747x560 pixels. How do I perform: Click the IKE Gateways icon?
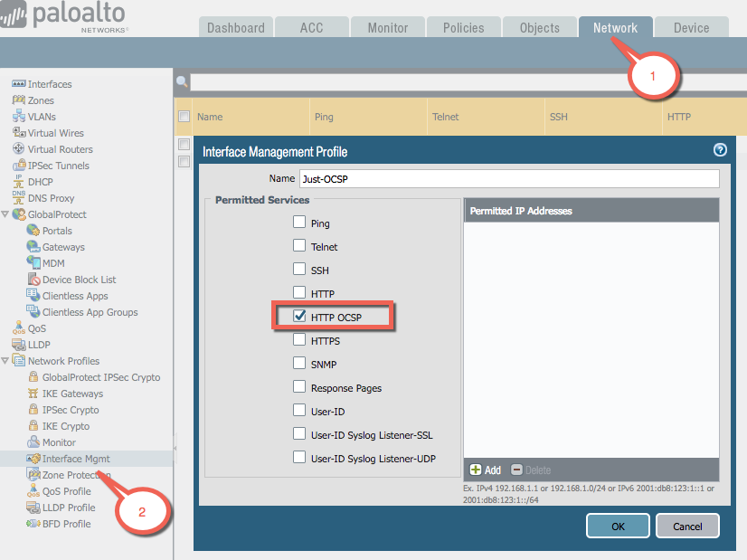coord(33,394)
